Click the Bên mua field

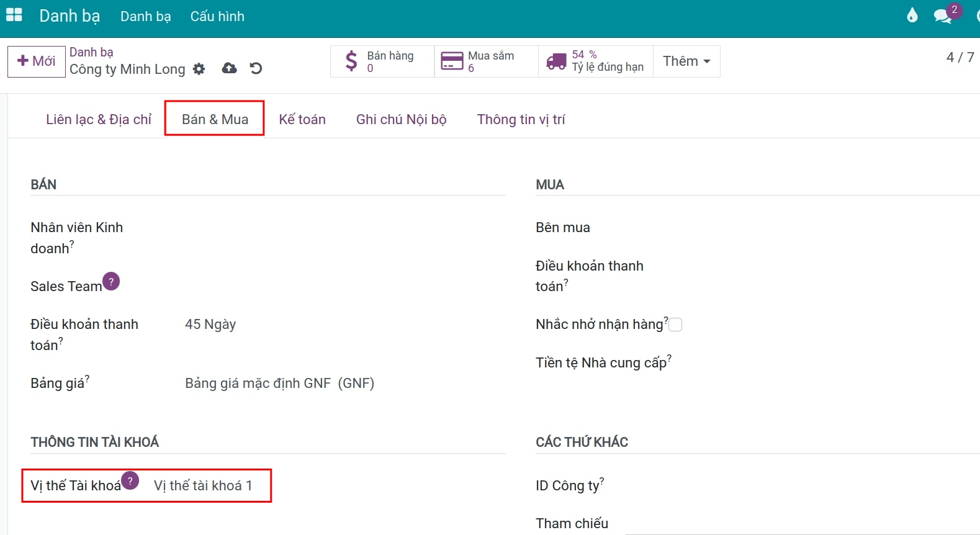tap(832, 228)
